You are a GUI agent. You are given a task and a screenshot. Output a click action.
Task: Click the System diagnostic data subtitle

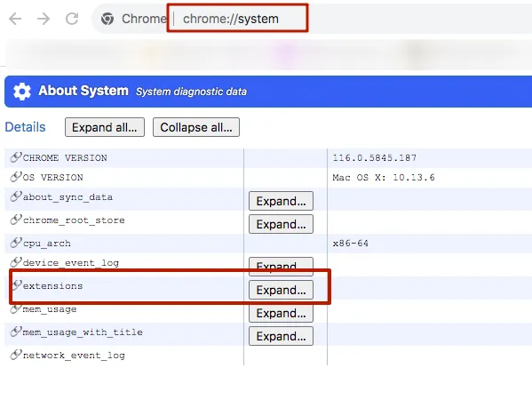click(x=191, y=92)
